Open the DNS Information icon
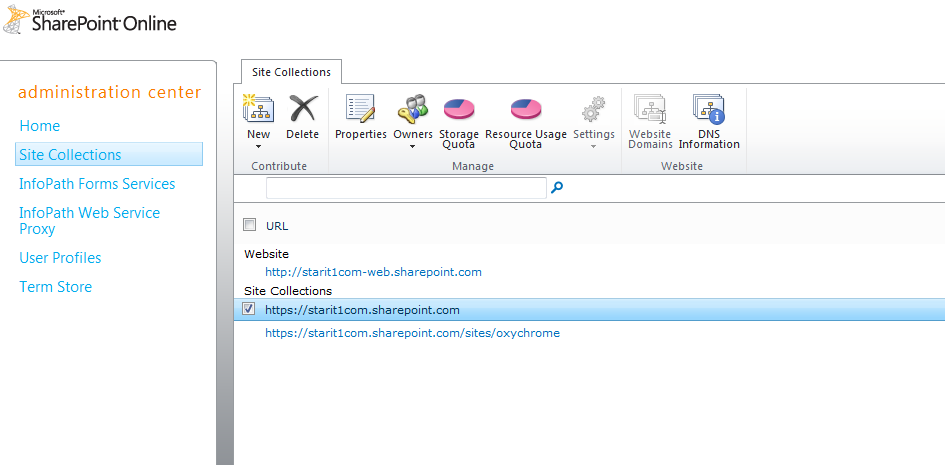This screenshot has width=945, height=465. click(x=709, y=109)
